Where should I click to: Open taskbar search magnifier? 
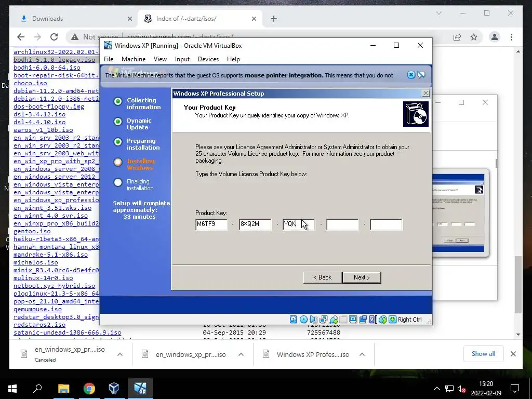[x=37, y=389]
